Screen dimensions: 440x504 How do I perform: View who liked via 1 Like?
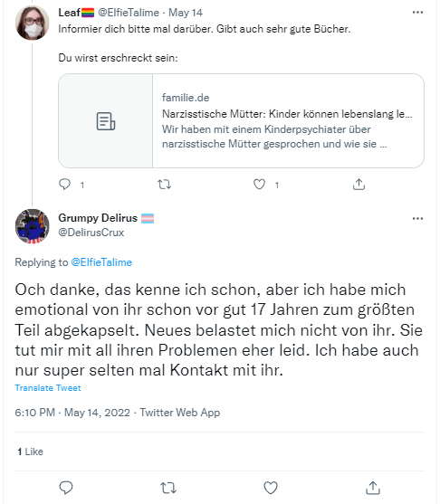[30, 452]
